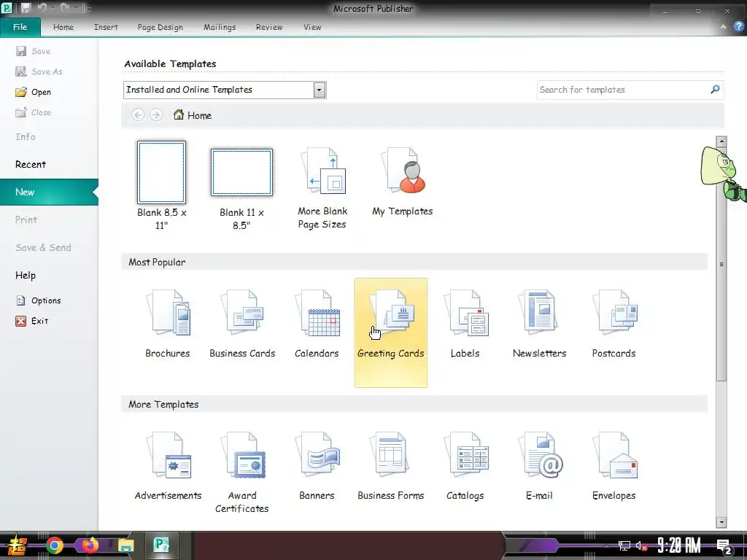Open the File tab
The image size is (747, 560).
20,27
